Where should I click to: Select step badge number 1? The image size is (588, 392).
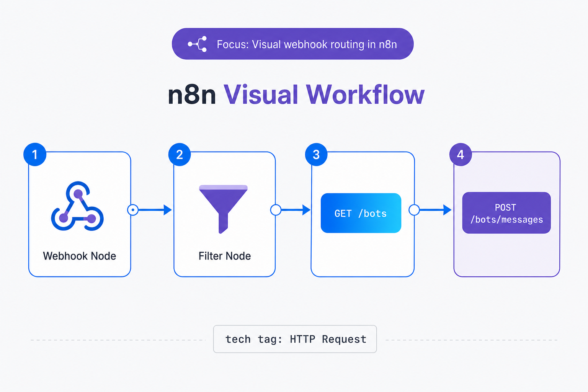pyautogui.click(x=35, y=155)
